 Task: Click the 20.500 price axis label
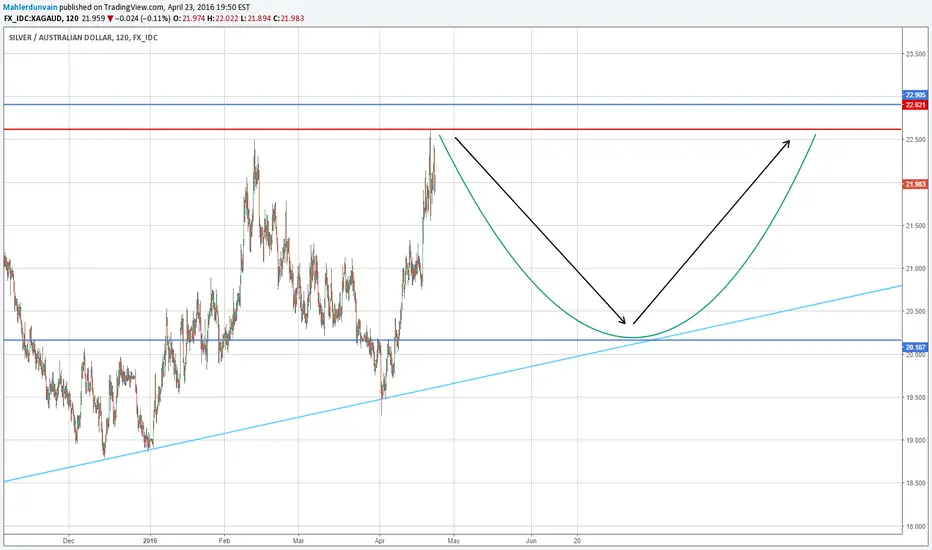tap(915, 312)
